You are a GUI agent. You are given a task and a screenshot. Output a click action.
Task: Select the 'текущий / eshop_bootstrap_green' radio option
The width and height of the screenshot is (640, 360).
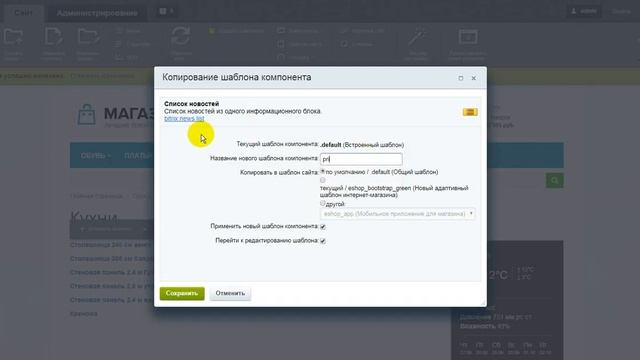click(323, 180)
